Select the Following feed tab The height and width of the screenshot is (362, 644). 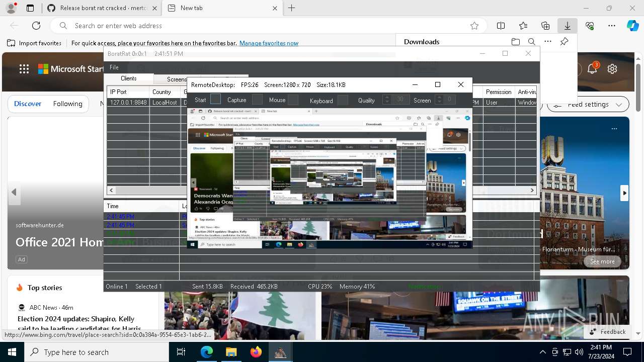pos(67,104)
